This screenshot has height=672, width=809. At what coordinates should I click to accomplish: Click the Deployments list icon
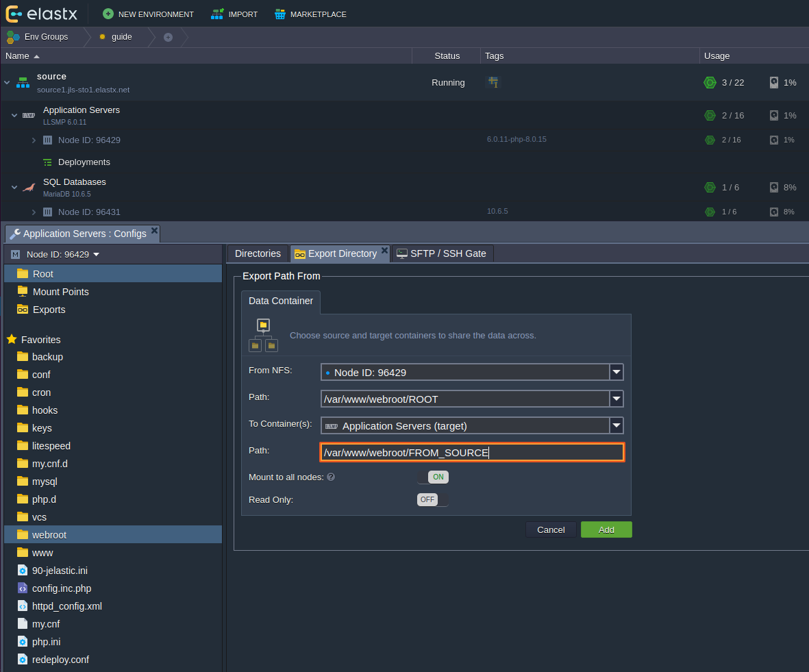[47, 162]
